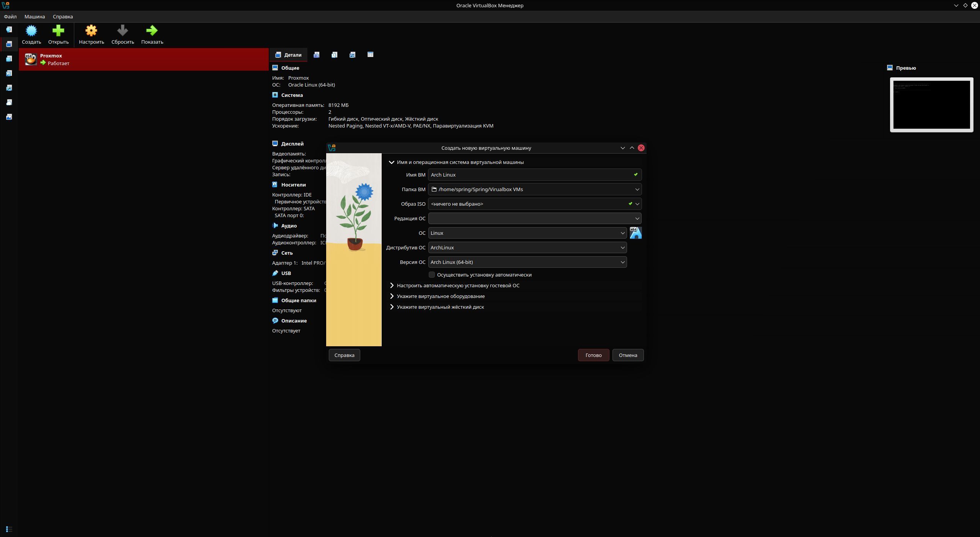Click the Дисплей section icon
Screen dimensions: 980x537
click(x=275, y=144)
